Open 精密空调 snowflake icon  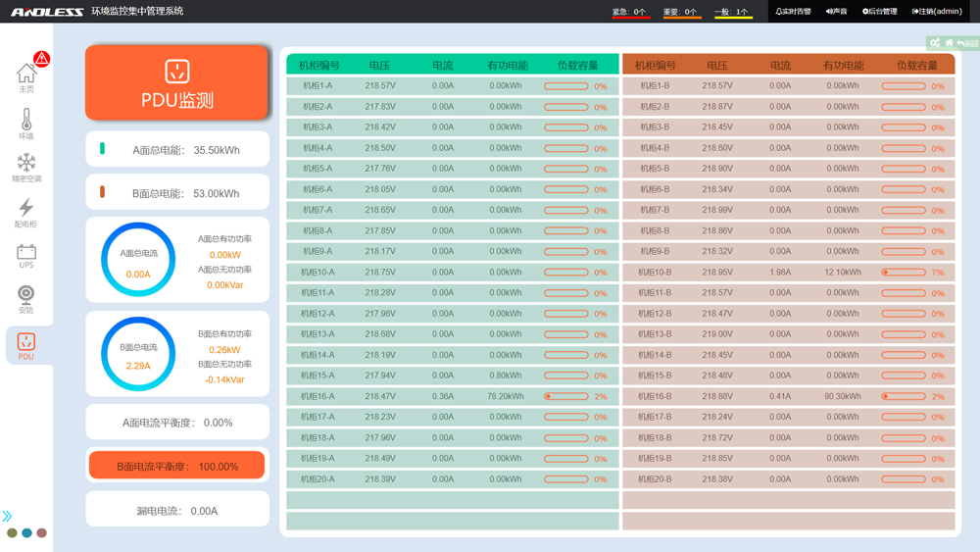[26, 166]
